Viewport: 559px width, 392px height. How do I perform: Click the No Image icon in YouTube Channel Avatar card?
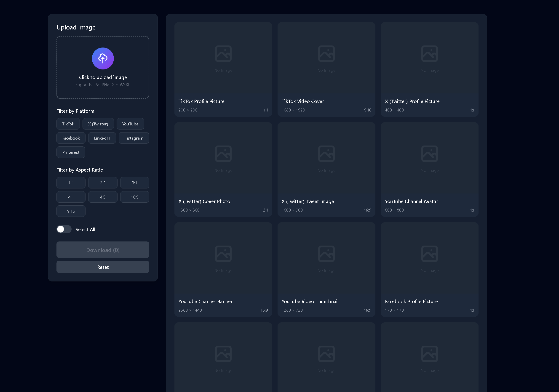[429, 154]
